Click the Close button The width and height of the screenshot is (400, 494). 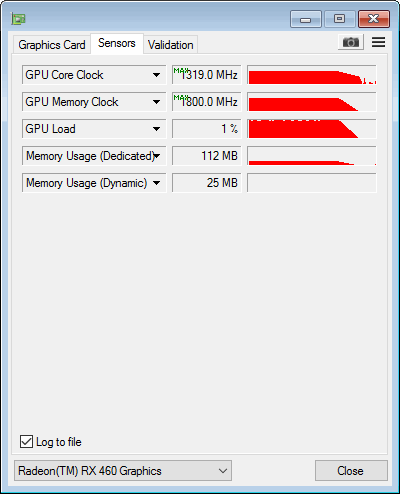click(x=351, y=471)
